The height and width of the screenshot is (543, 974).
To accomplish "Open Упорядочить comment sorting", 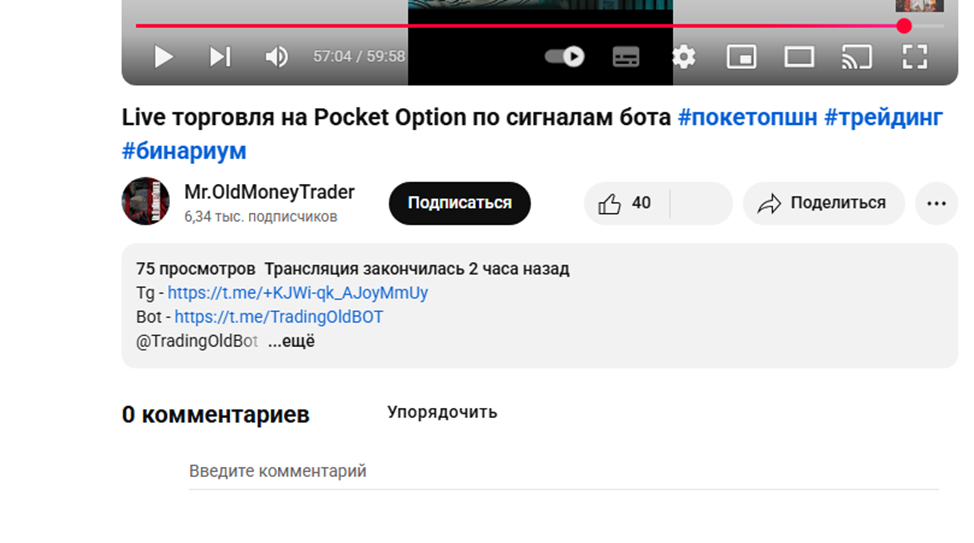I will tap(442, 413).
